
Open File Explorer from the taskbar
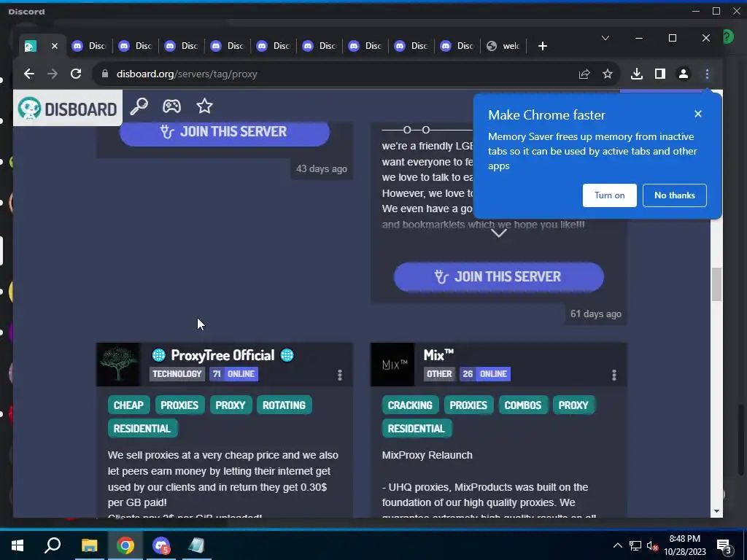[x=89, y=545]
